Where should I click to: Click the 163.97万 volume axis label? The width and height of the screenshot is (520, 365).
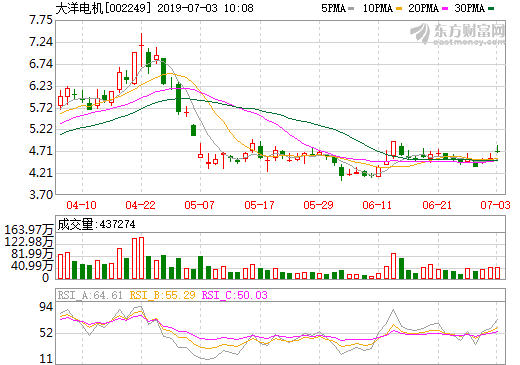point(29,230)
